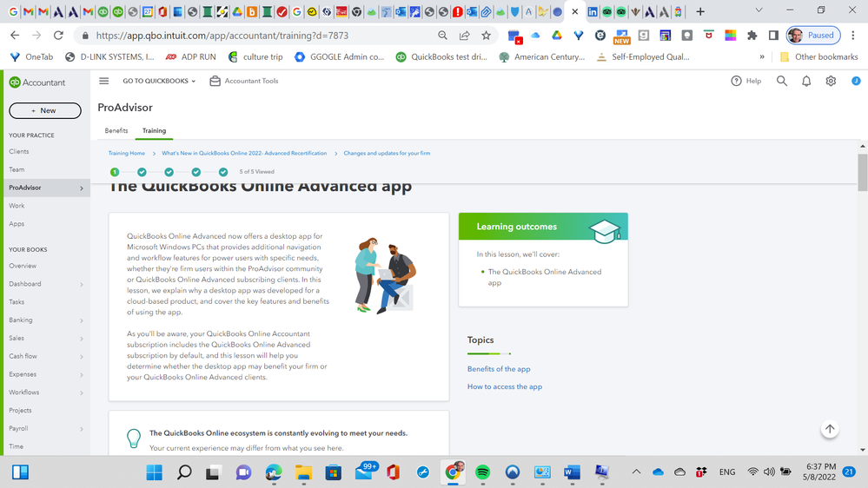Jump to the fifth lesson step checkmark
The width and height of the screenshot is (868, 488).
coord(223,172)
